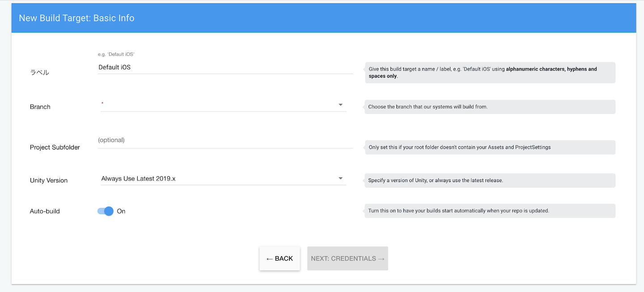Click the 'Auto-build' field label
The image size is (644, 292).
pos(45,211)
